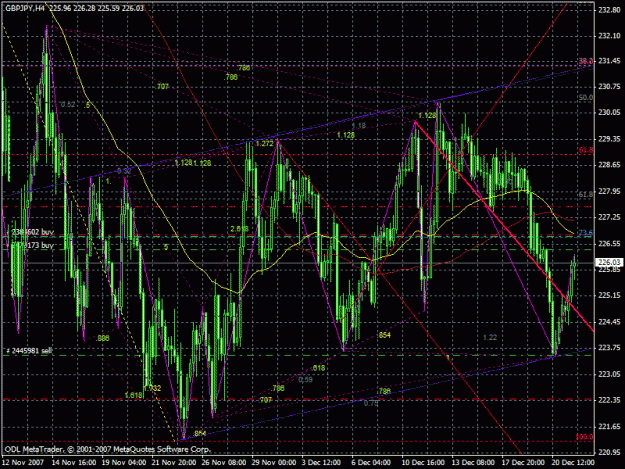The height and width of the screenshot is (469, 625).
Task: Click time axis label '17 Dec 20:00'
Action: pyautogui.click(x=523, y=463)
